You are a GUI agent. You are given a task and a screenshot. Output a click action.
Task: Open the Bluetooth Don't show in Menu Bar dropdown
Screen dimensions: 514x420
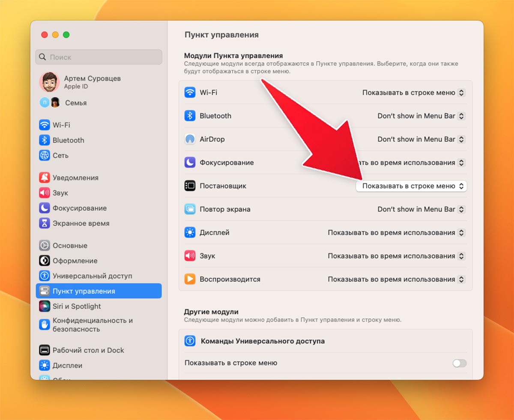coord(421,116)
